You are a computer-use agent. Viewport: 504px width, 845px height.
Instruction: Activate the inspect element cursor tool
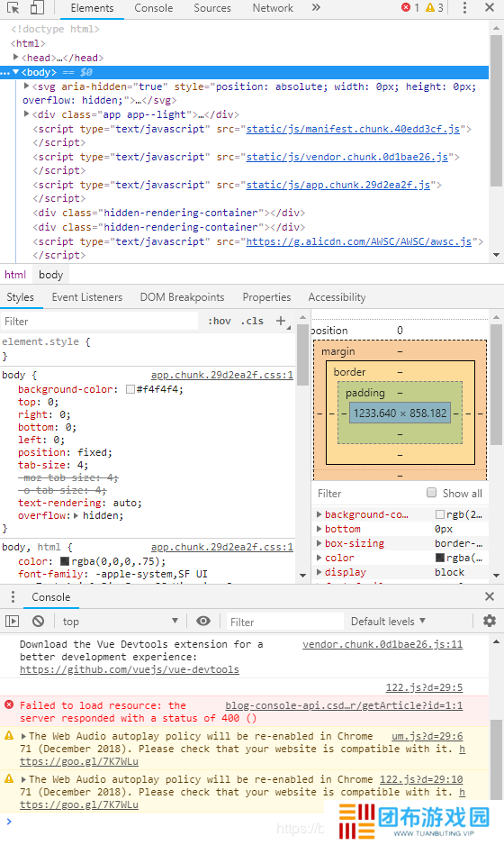[13, 7]
